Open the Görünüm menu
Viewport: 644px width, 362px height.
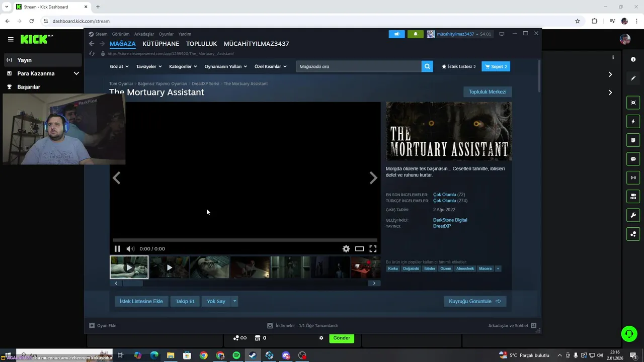coord(121,34)
